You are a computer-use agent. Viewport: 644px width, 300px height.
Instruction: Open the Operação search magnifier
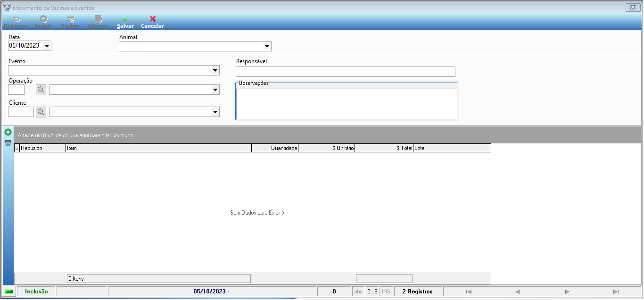41,90
